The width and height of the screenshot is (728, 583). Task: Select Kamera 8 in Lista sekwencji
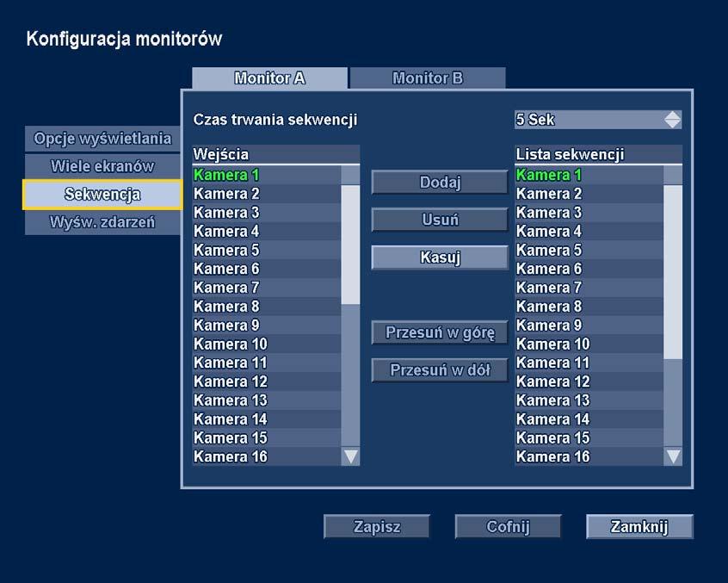(x=589, y=307)
